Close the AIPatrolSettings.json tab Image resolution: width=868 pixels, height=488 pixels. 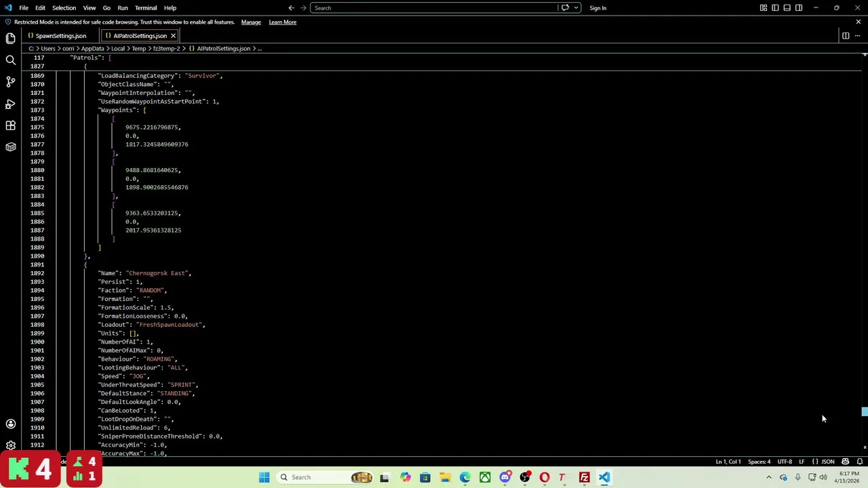[173, 35]
